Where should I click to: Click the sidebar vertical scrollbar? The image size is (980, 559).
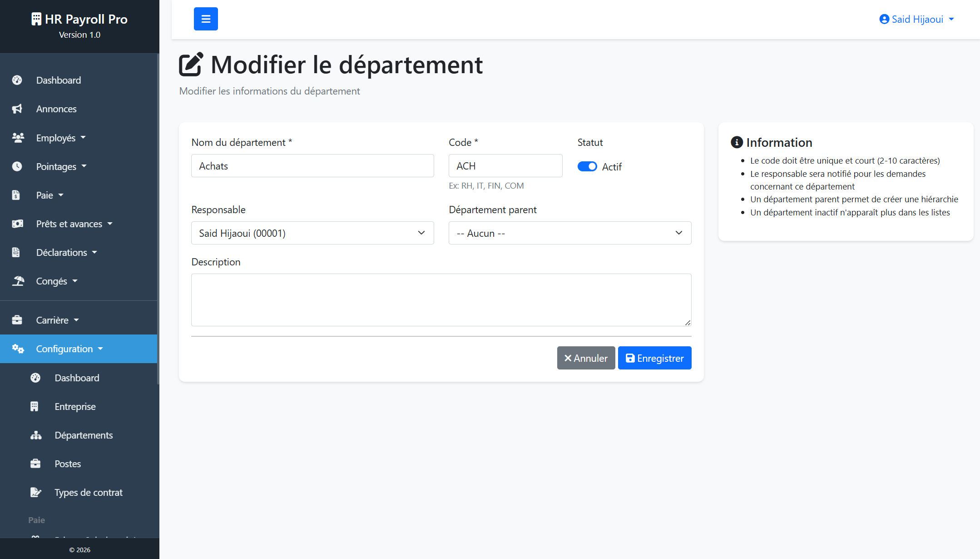[158, 218]
